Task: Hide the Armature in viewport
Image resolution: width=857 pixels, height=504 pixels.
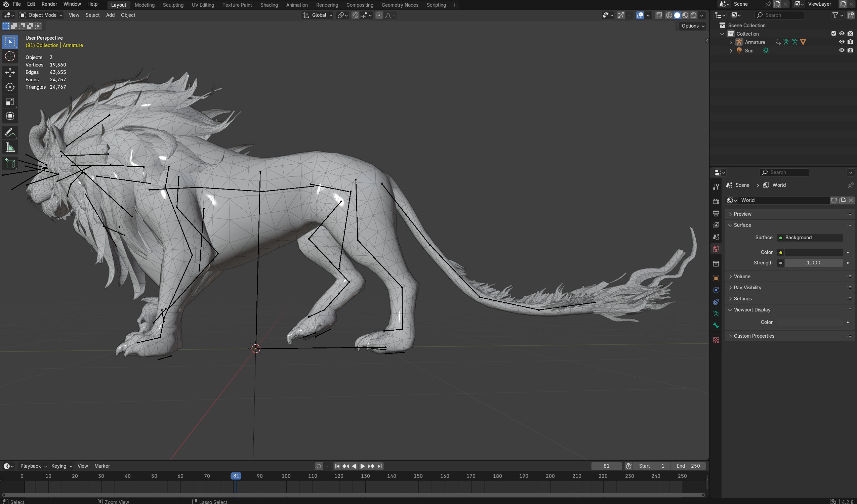Action: pyautogui.click(x=841, y=42)
